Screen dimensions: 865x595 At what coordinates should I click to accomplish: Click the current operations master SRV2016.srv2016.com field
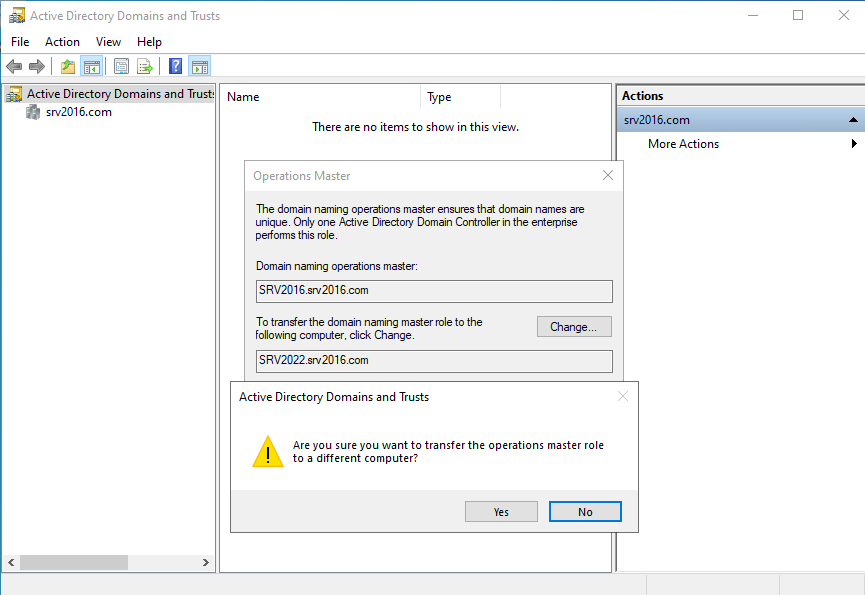434,291
